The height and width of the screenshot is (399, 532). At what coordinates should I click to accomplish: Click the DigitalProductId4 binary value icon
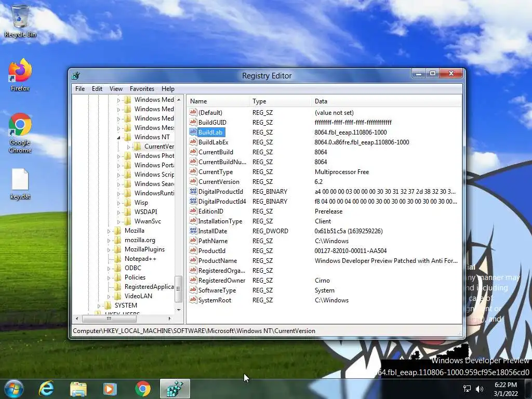(193, 201)
